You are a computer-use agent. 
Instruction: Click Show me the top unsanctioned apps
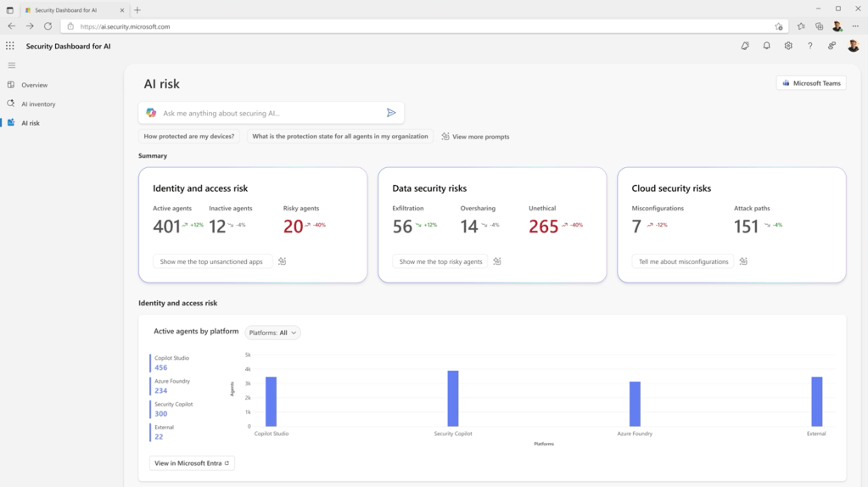point(211,261)
